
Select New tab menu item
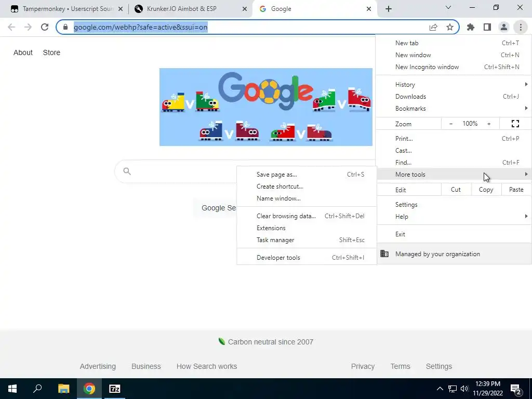pyautogui.click(x=454, y=43)
